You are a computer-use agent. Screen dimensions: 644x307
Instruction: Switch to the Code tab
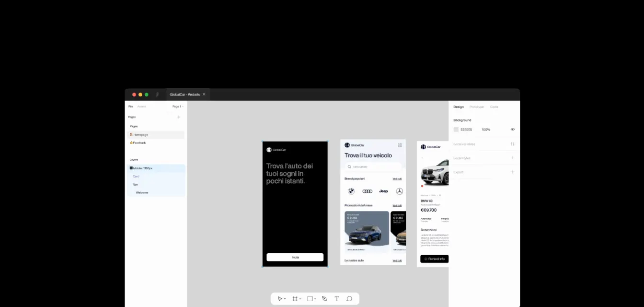(x=494, y=107)
